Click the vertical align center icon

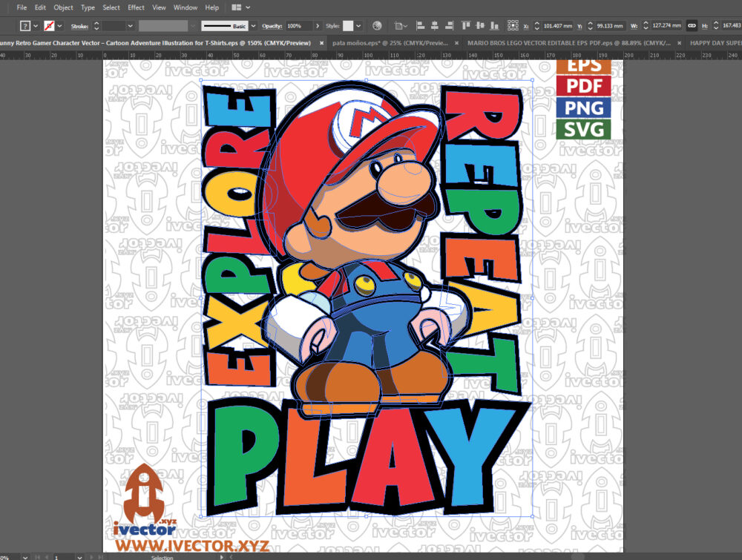coord(480,26)
